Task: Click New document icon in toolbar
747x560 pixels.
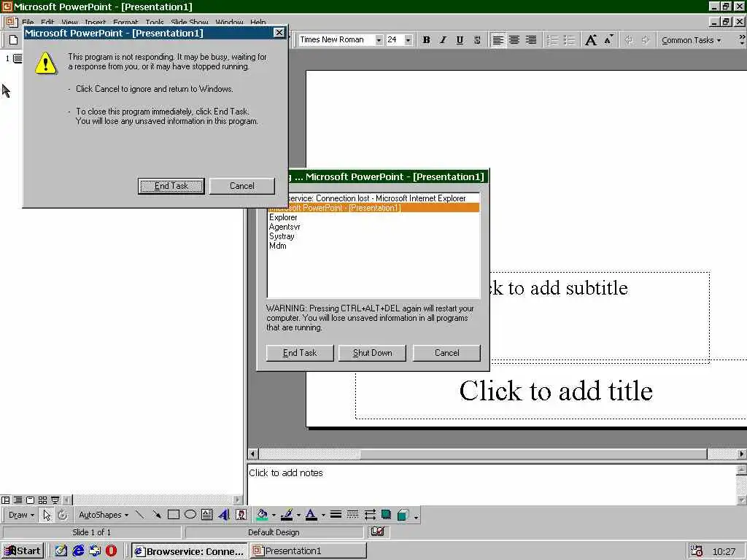Action: click(x=14, y=40)
